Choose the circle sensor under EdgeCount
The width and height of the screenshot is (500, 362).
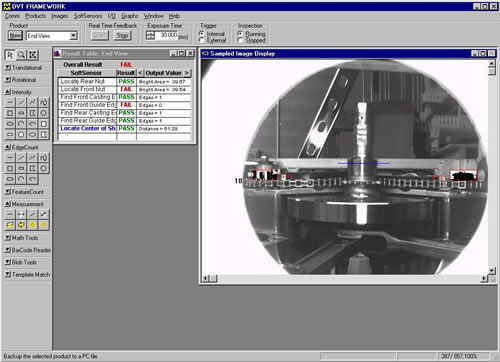tap(44, 168)
